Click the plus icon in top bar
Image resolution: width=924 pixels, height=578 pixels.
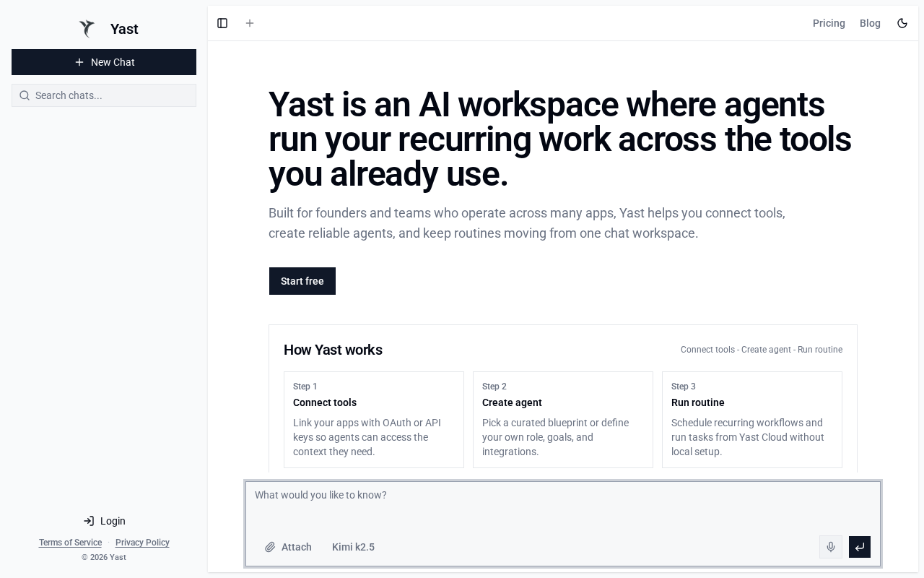(250, 23)
